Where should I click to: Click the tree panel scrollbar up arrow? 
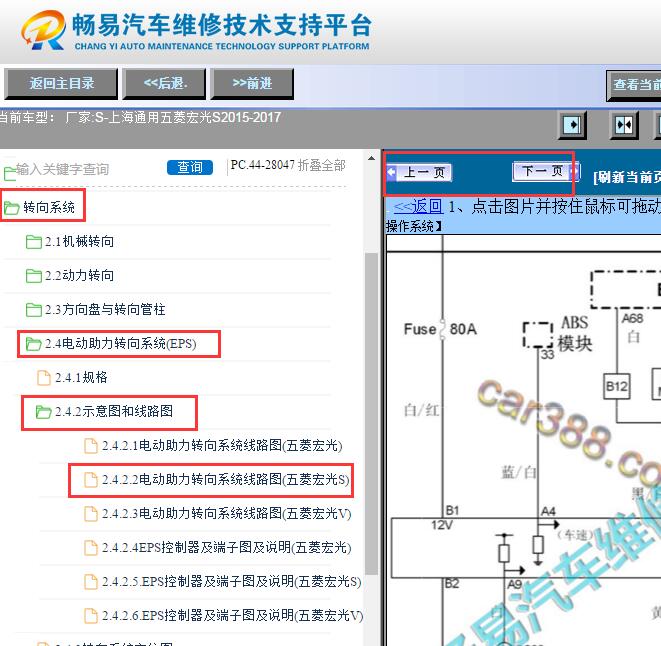tap(371, 159)
